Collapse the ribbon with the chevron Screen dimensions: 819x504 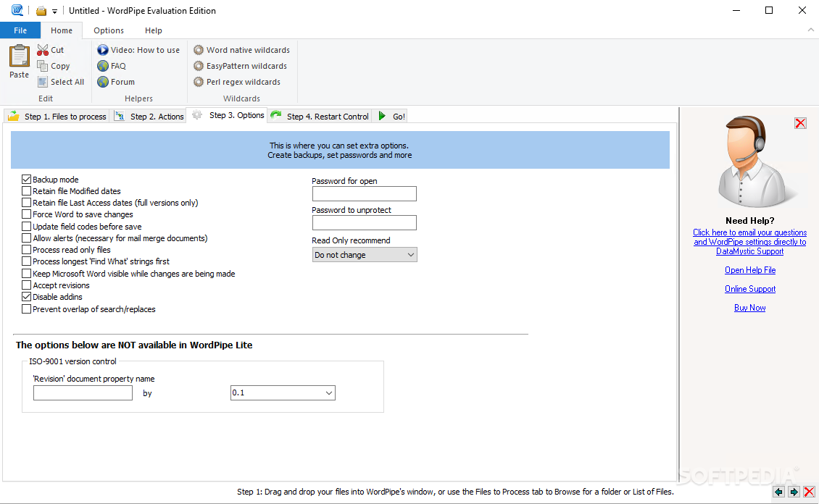pos(810,30)
